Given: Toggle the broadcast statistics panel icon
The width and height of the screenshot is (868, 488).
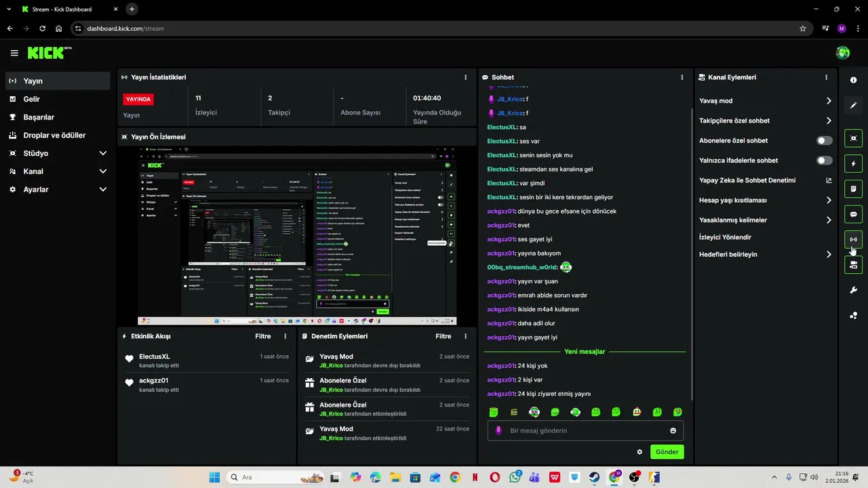Looking at the screenshot, I should tap(853, 239).
